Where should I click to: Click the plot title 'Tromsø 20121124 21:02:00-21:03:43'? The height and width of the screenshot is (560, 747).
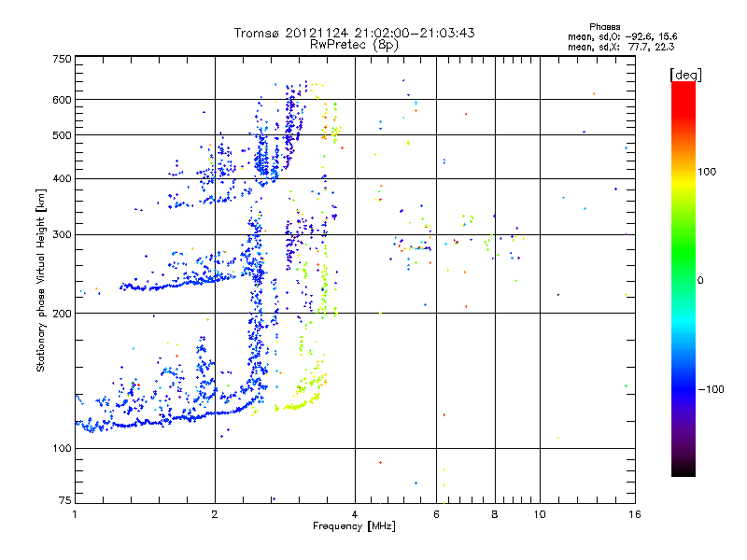[354, 33]
